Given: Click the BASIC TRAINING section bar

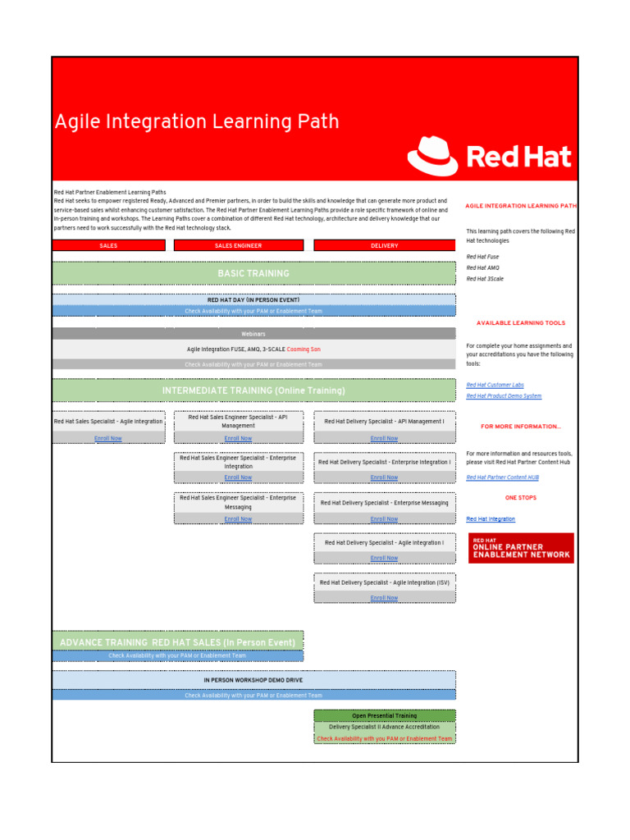Looking at the screenshot, I should pyautogui.click(x=254, y=273).
